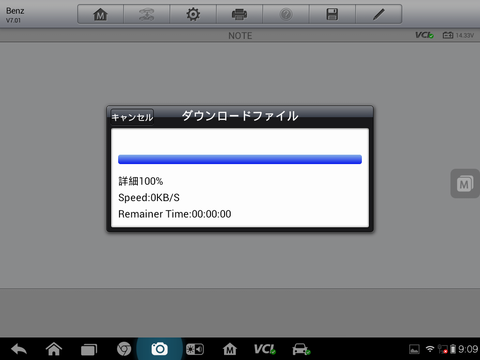The height and width of the screenshot is (360, 480).
Task: Open recent apps overview
Action: [89, 349]
